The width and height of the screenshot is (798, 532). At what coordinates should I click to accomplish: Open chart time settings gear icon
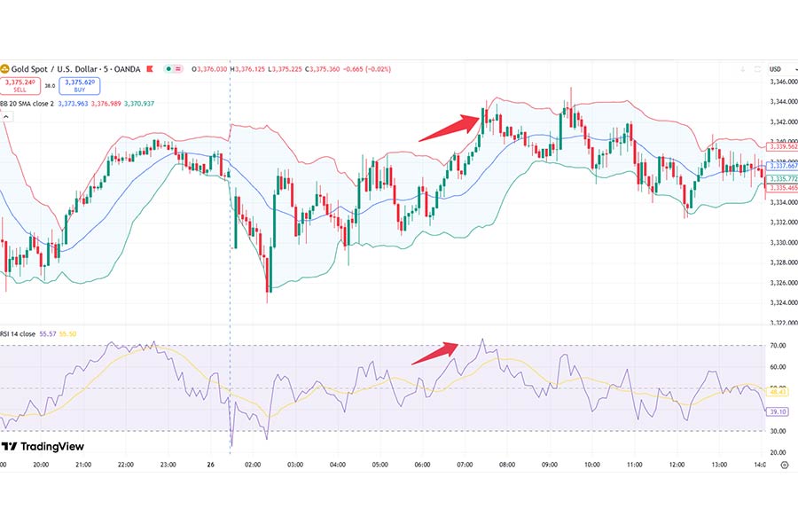(785, 465)
